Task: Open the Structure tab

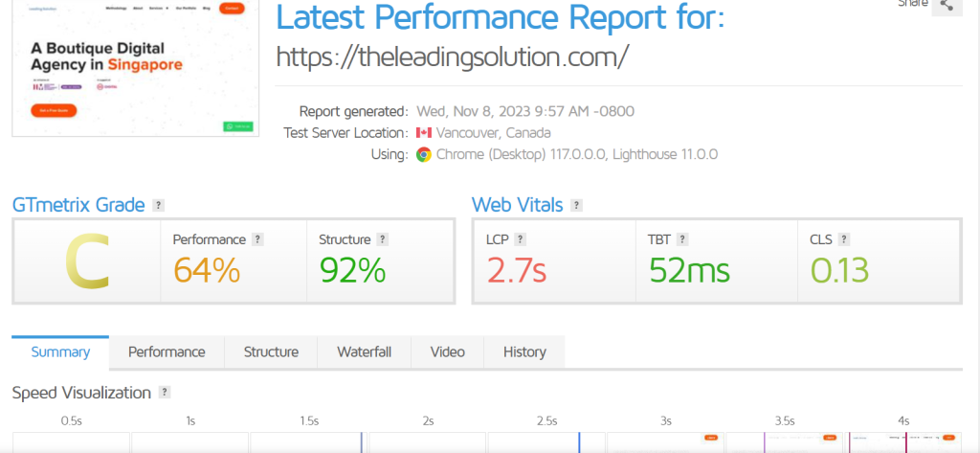Action: point(271,352)
